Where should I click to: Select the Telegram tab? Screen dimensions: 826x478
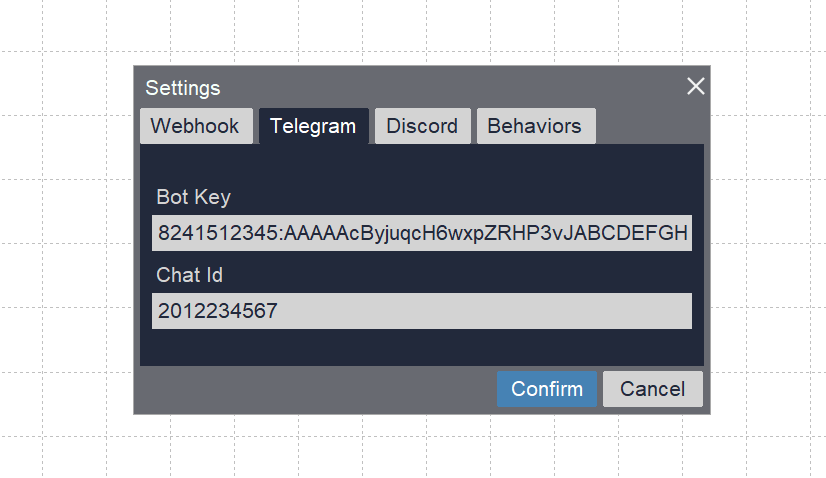point(313,126)
